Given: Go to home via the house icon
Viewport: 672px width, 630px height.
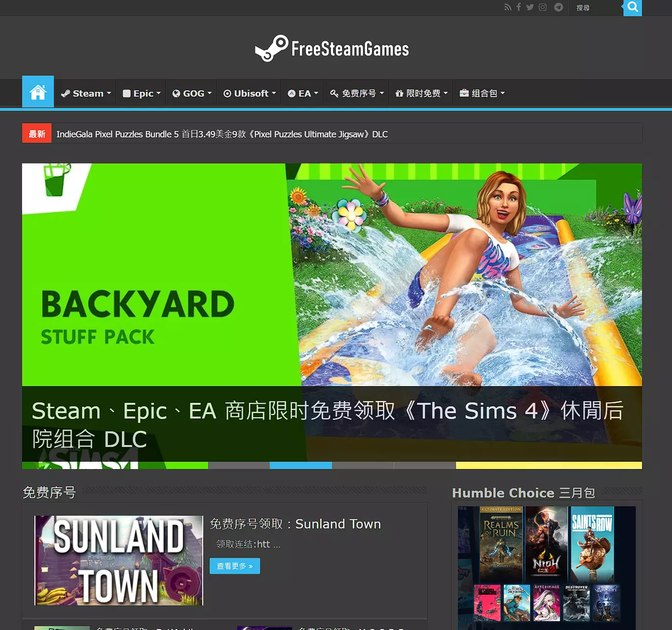Looking at the screenshot, I should tap(38, 92).
